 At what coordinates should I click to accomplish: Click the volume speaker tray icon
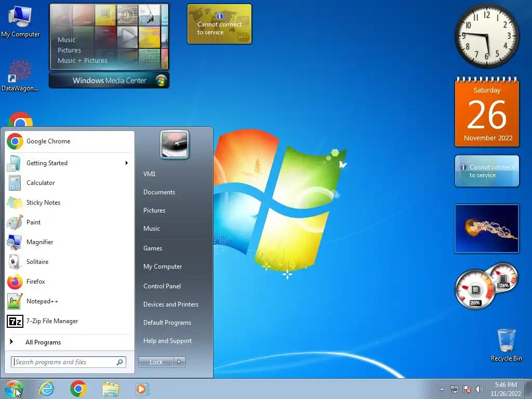479,389
